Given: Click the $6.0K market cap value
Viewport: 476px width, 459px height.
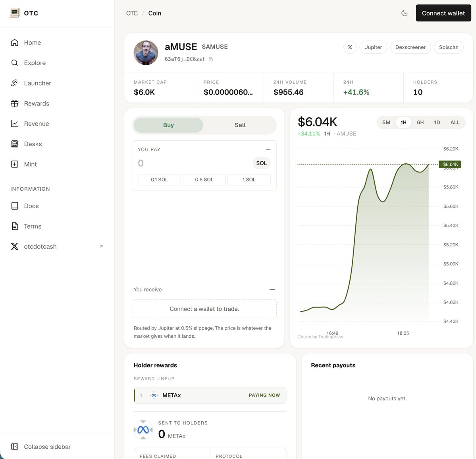Looking at the screenshot, I should click(x=144, y=92).
